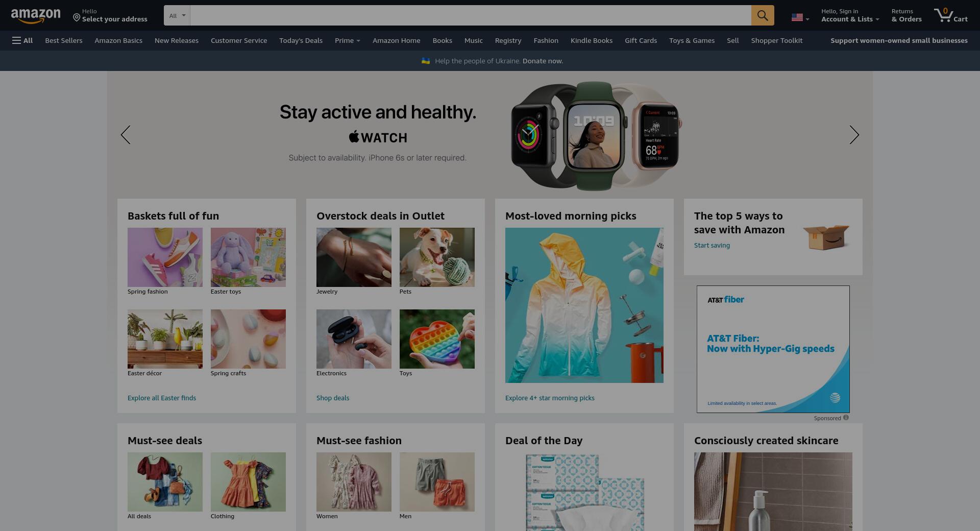980x531 pixels.
Task: Click the Sponsored ad info icon
Action: click(x=846, y=418)
